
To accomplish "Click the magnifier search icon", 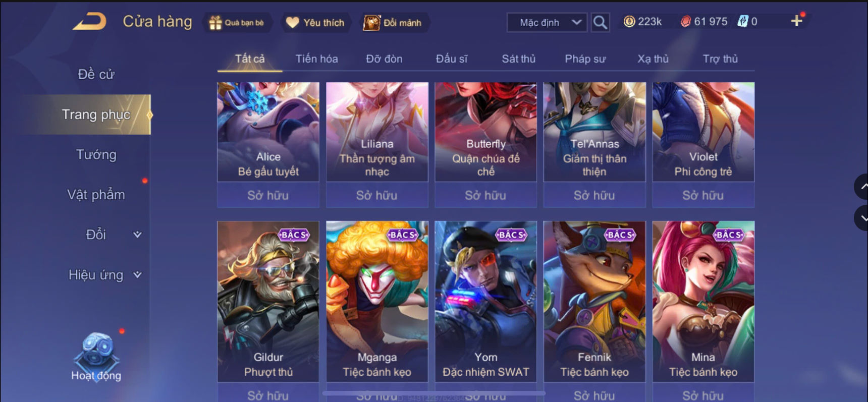I will 600,22.
